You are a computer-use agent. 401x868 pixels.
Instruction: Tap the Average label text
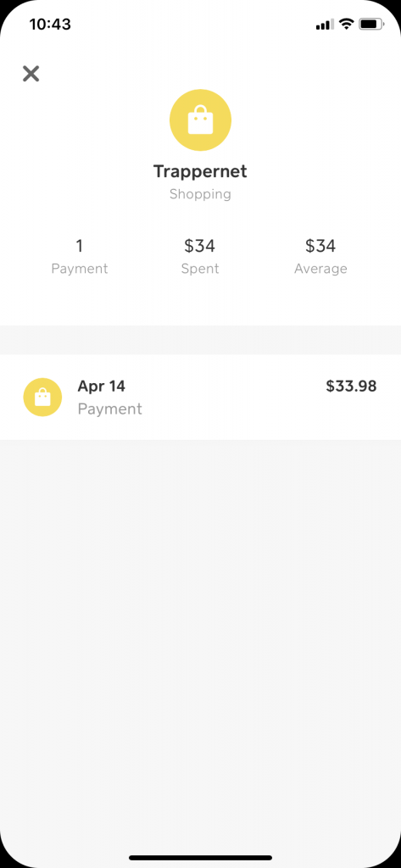pyautogui.click(x=320, y=269)
